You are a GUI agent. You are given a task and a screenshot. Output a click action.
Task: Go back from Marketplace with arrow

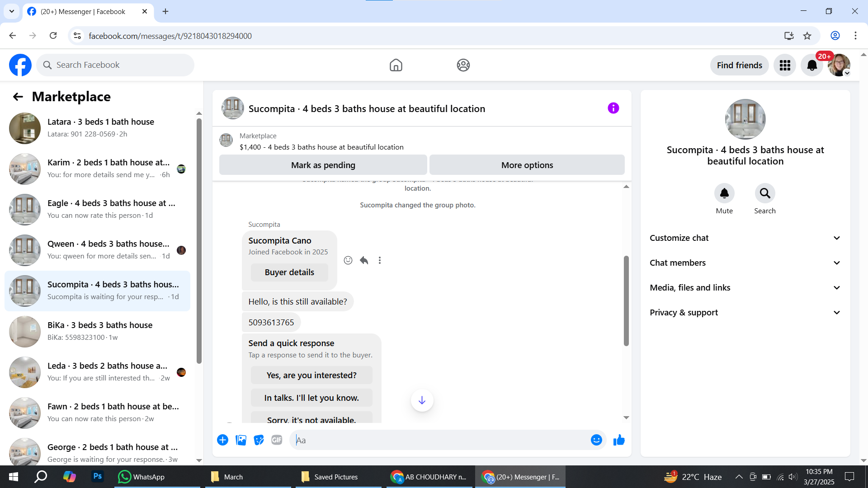coord(18,97)
